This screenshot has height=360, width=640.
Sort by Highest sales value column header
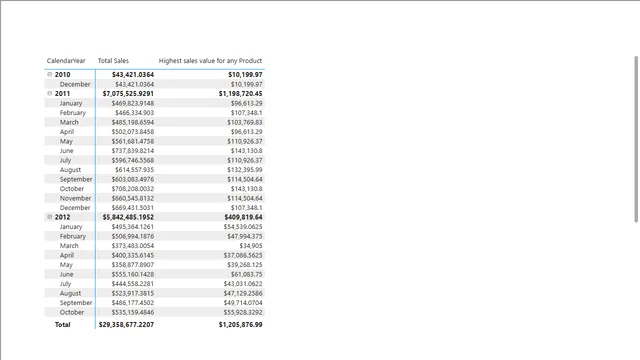pyautogui.click(x=210, y=61)
